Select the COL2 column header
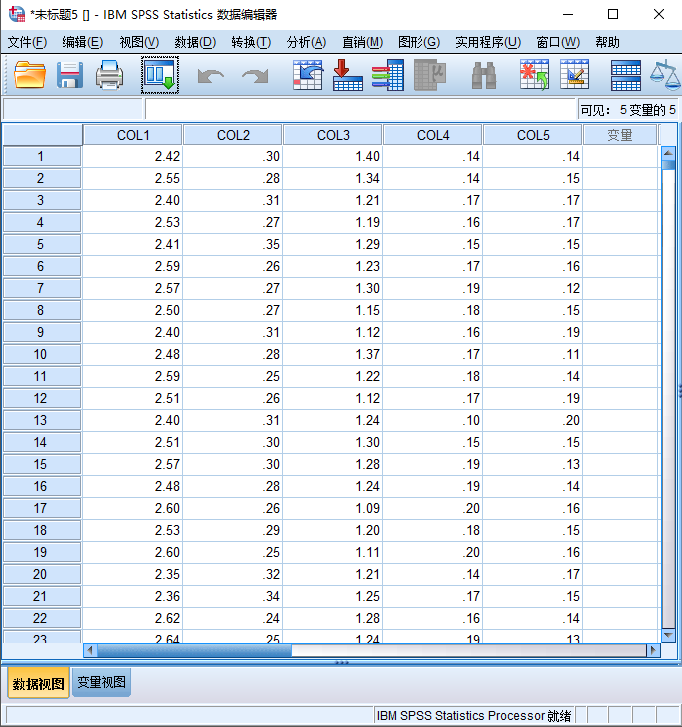This screenshot has height=727, width=682. pyautogui.click(x=233, y=135)
